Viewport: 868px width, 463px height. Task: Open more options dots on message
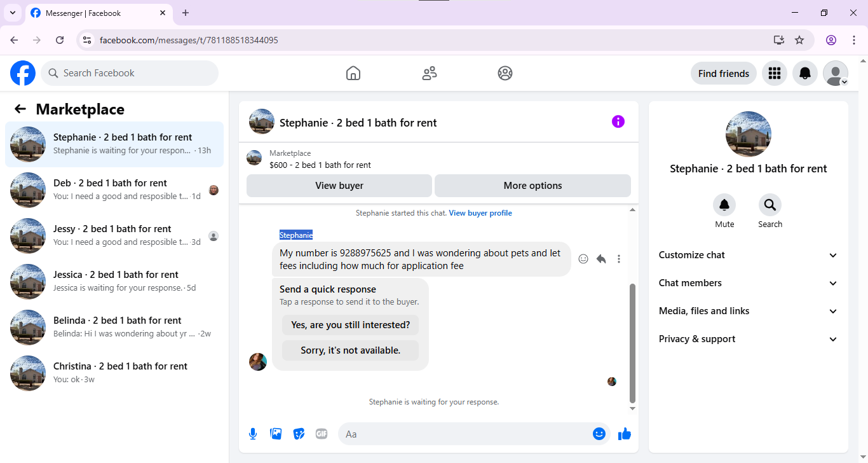click(x=619, y=259)
